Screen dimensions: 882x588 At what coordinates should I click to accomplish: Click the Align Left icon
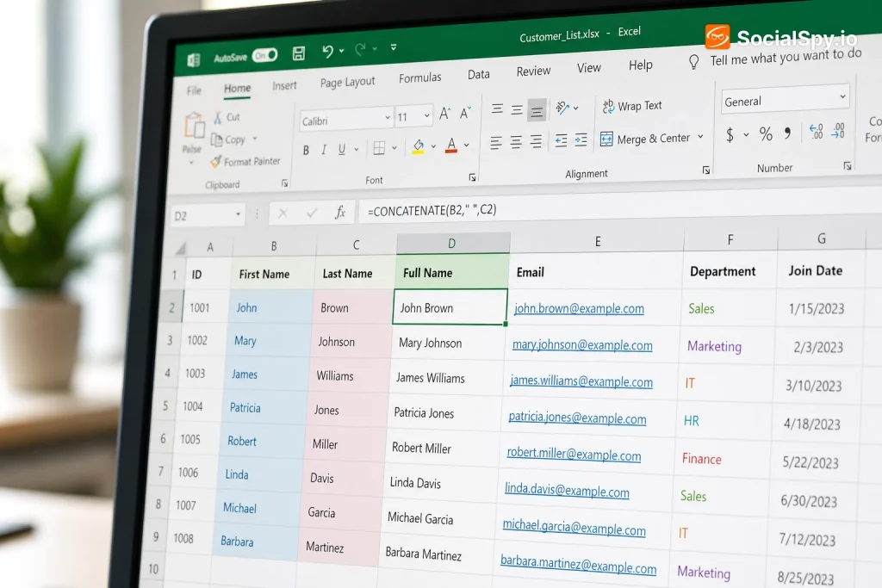click(495, 143)
